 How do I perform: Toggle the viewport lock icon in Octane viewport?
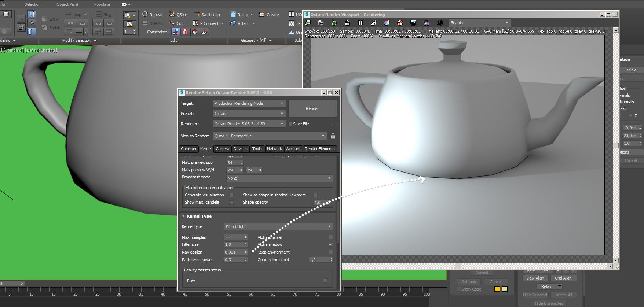(347, 23)
